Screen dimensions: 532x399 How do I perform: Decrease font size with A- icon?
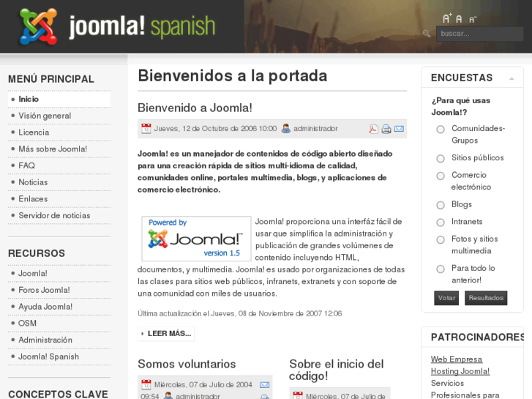(x=473, y=19)
